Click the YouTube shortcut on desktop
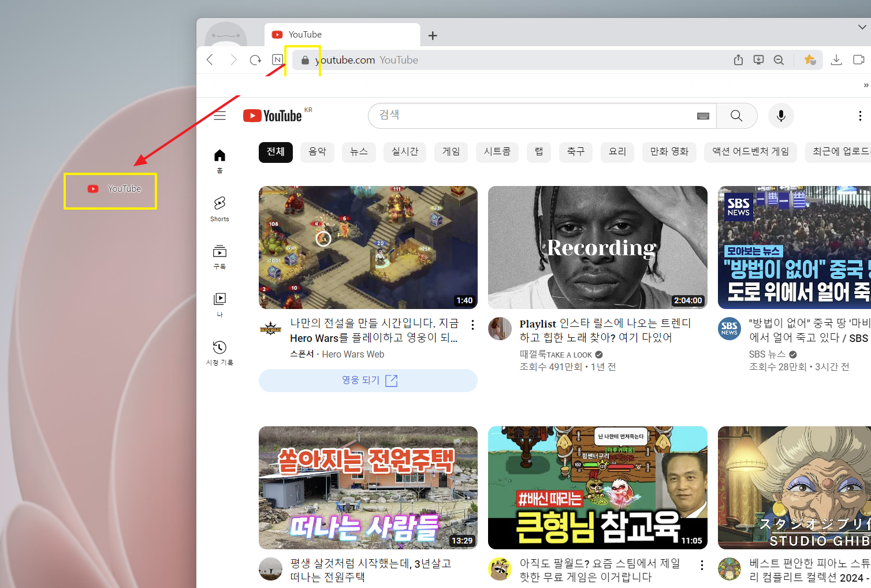871x588 pixels. [114, 189]
